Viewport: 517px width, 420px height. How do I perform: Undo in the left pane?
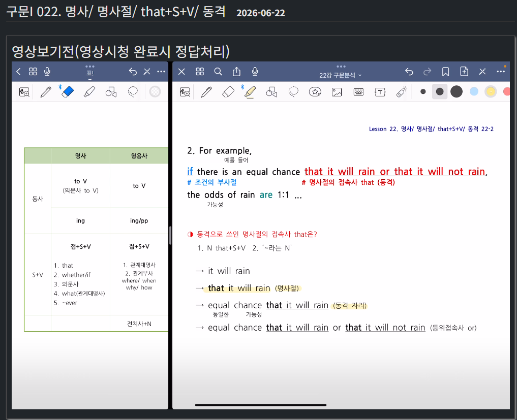pos(133,72)
